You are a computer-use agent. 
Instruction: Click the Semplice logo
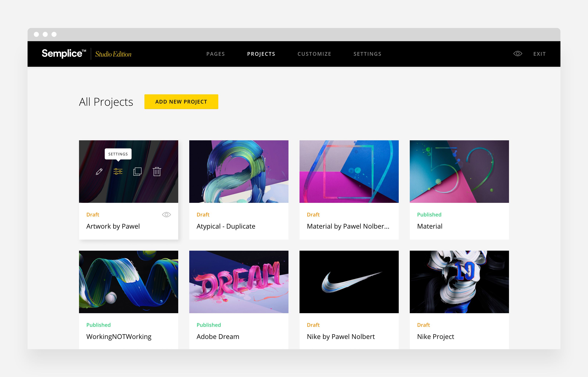(64, 54)
